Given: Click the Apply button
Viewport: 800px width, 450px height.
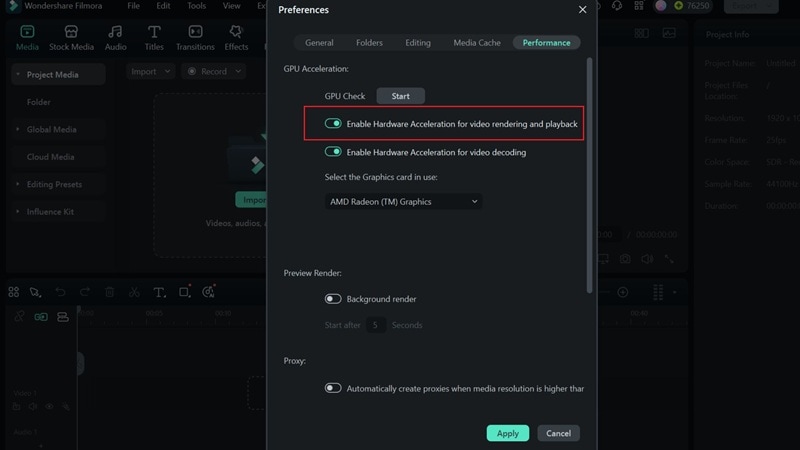Looking at the screenshot, I should point(508,433).
